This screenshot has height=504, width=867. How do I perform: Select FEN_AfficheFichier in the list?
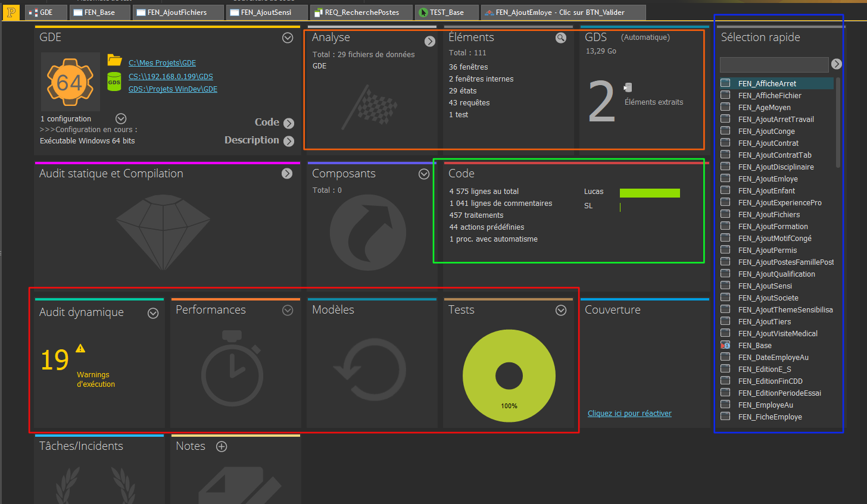click(776, 95)
